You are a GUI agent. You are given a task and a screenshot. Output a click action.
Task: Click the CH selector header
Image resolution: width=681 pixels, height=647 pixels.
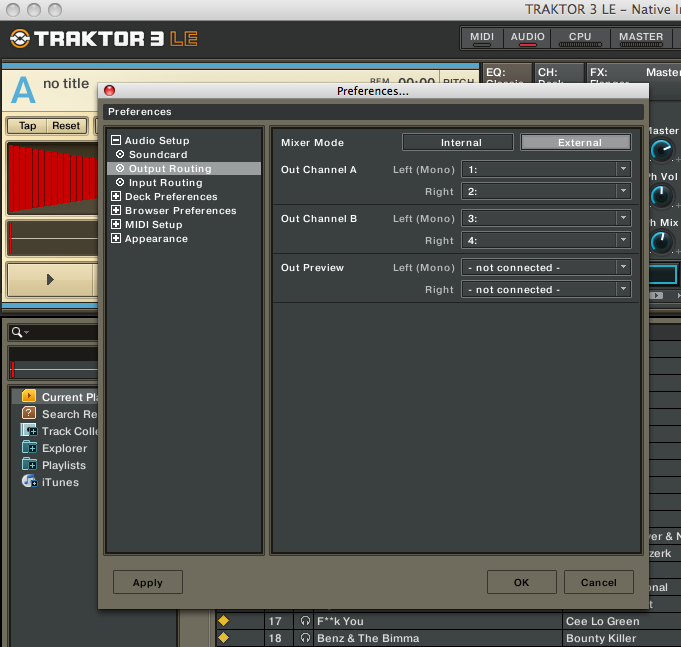(x=559, y=73)
